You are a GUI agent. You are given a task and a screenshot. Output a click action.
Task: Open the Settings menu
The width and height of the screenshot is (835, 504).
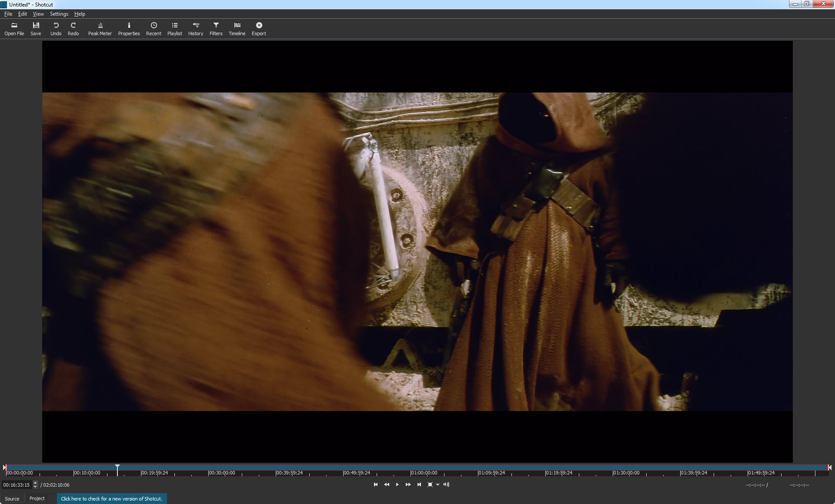[59, 14]
